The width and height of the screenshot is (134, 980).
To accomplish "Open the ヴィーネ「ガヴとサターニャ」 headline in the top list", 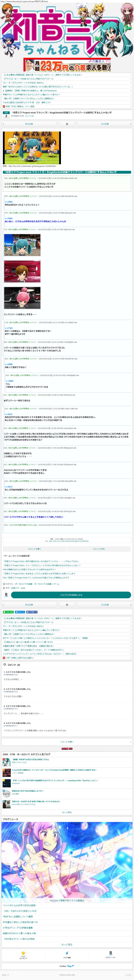I will pos(67,83).
